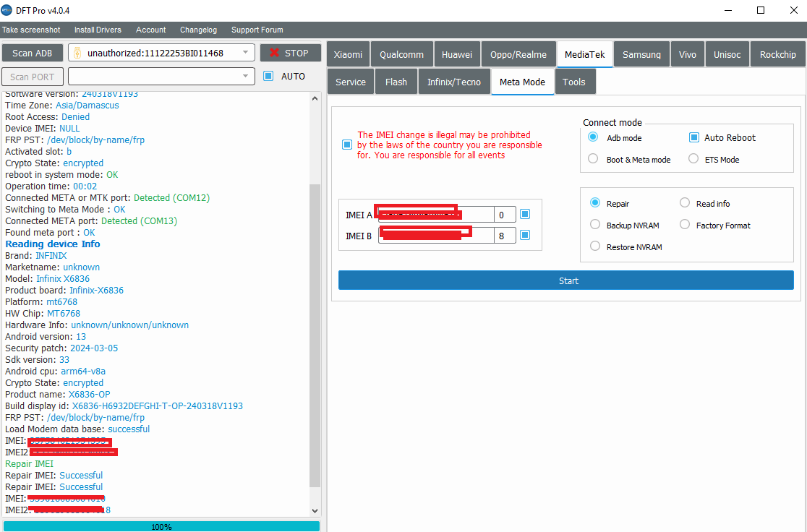The height and width of the screenshot is (532, 807).
Task: Select the Read info radio option
Action: tap(685, 202)
